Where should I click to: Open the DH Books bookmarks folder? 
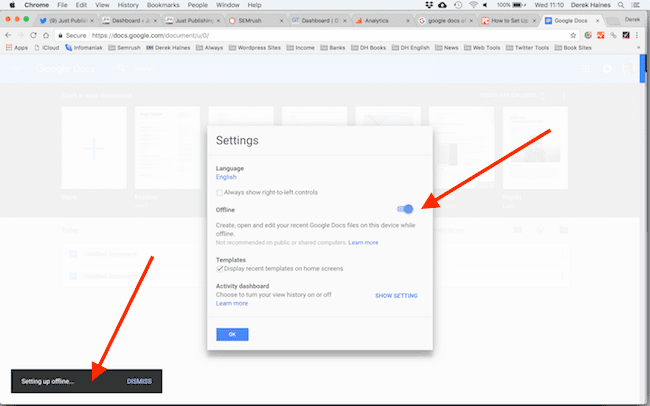pos(369,48)
